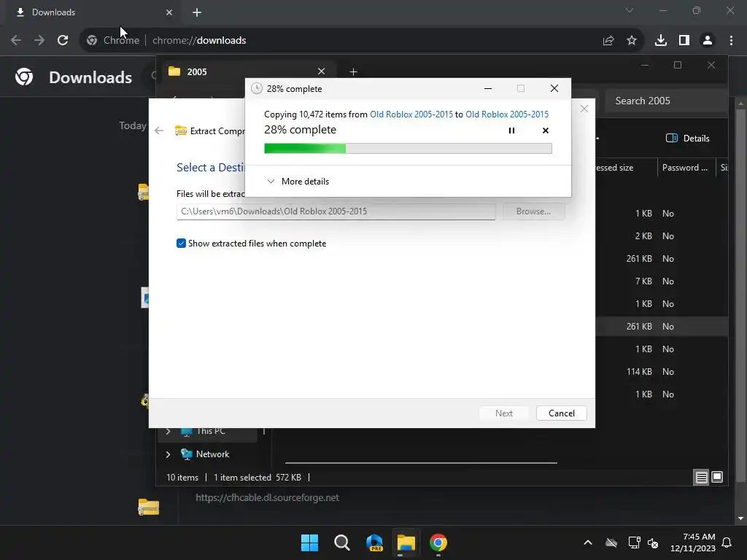
Task: Click the Browse button
Action: click(x=533, y=211)
